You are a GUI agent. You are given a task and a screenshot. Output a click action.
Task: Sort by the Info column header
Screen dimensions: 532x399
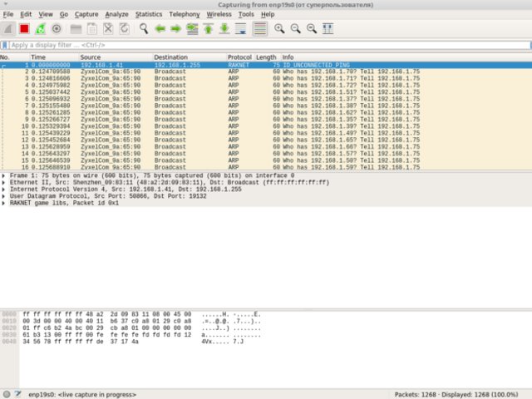(x=406, y=57)
